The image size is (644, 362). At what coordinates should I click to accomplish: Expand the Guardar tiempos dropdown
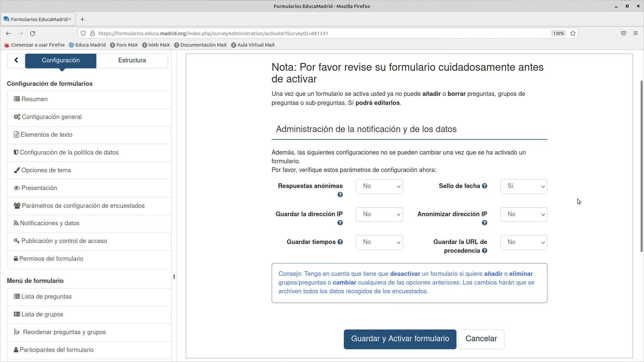point(379,242)
